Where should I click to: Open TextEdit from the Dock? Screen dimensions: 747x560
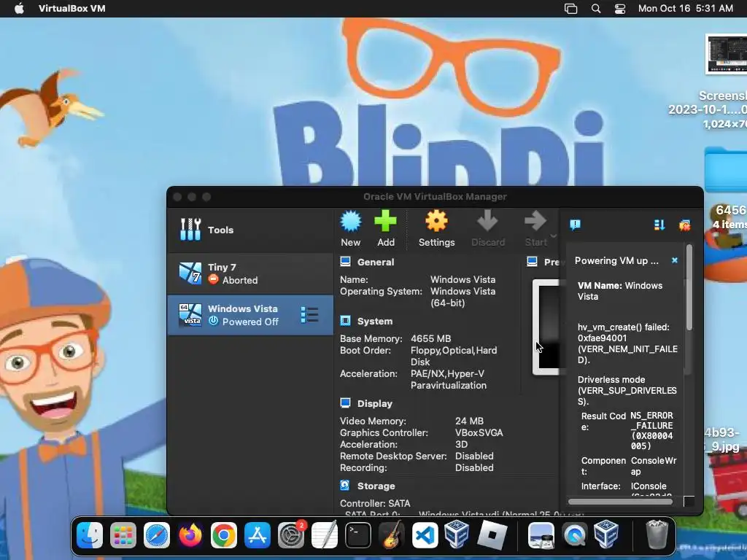325,535
